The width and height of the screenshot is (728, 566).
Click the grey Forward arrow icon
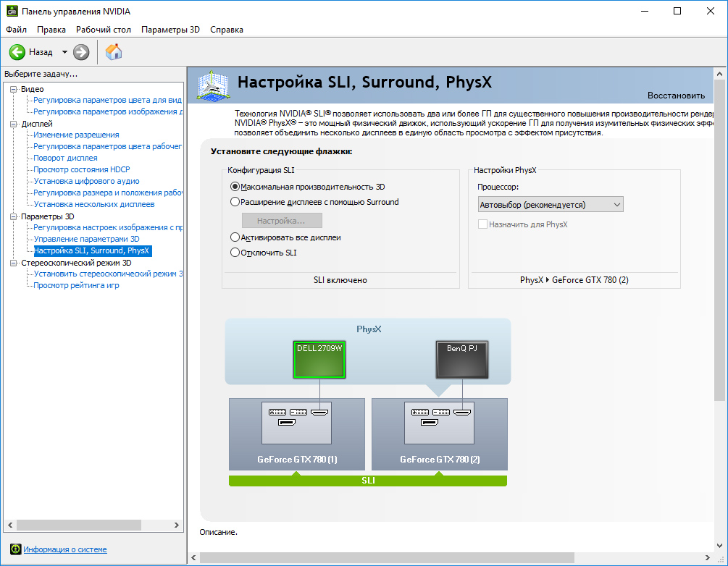coord(81,52)
